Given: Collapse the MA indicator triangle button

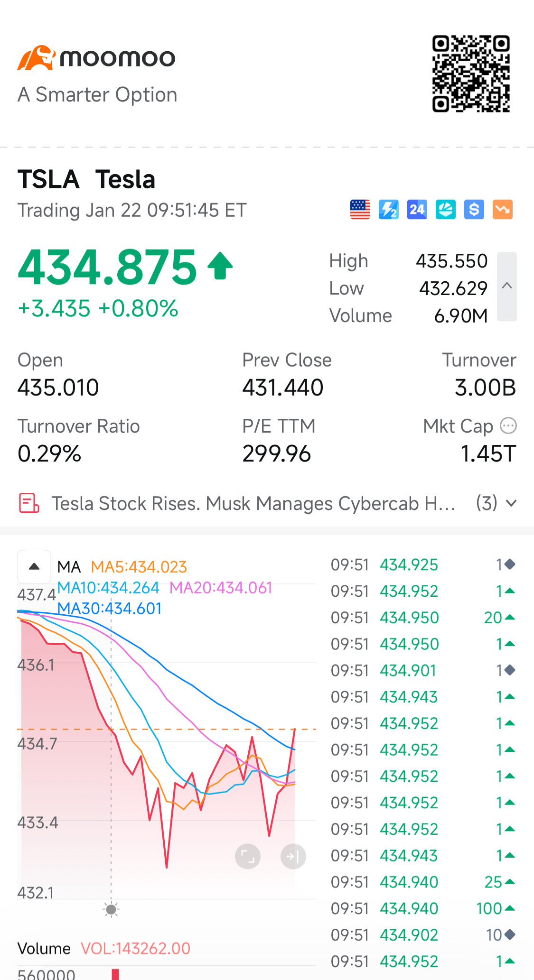Looking at the screenshot, I should point(34,566).
